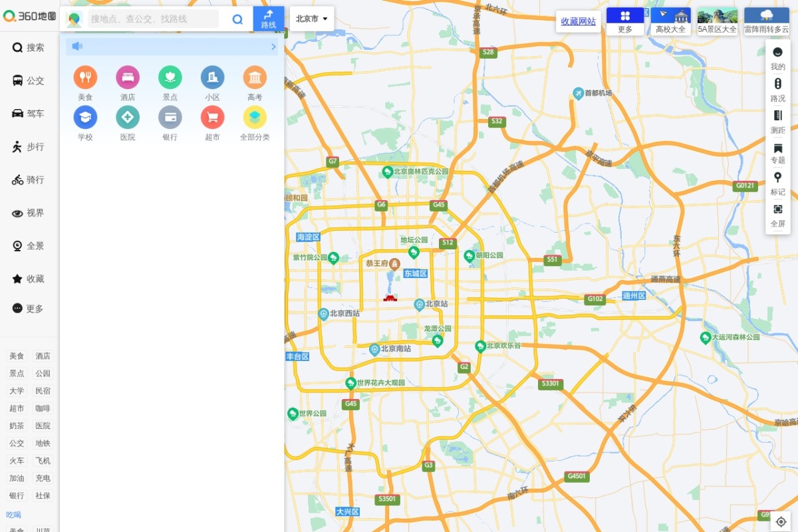The width and height of the screenshot is (798, 532).
Task: Select 搜索 in the left sidebar
Action: (x=29, y=47)
